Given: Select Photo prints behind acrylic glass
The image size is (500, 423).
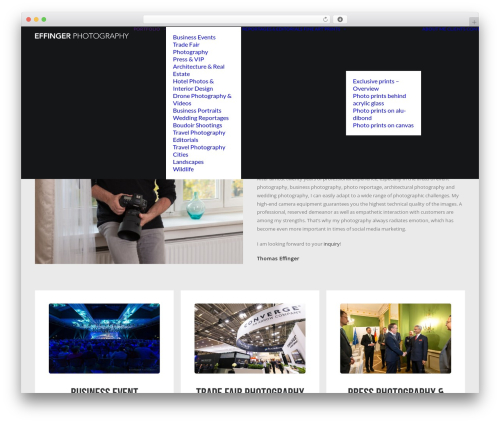Looking at the screenshot, I should [x=379, y=100].
